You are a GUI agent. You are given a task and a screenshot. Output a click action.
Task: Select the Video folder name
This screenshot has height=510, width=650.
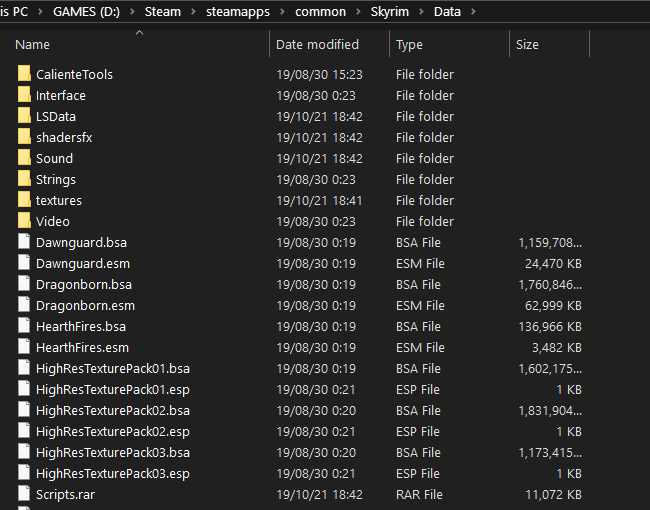[x=53, y=221]
